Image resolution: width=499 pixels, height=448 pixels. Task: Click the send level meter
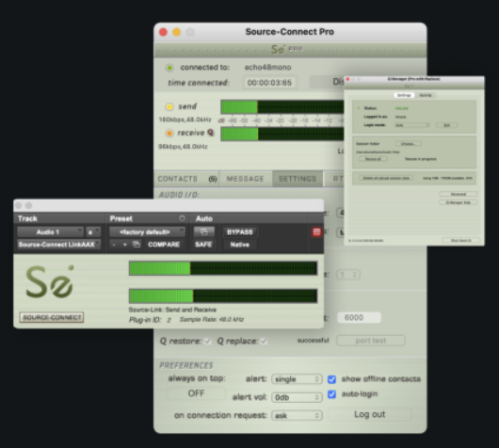[x=282, y=107]
